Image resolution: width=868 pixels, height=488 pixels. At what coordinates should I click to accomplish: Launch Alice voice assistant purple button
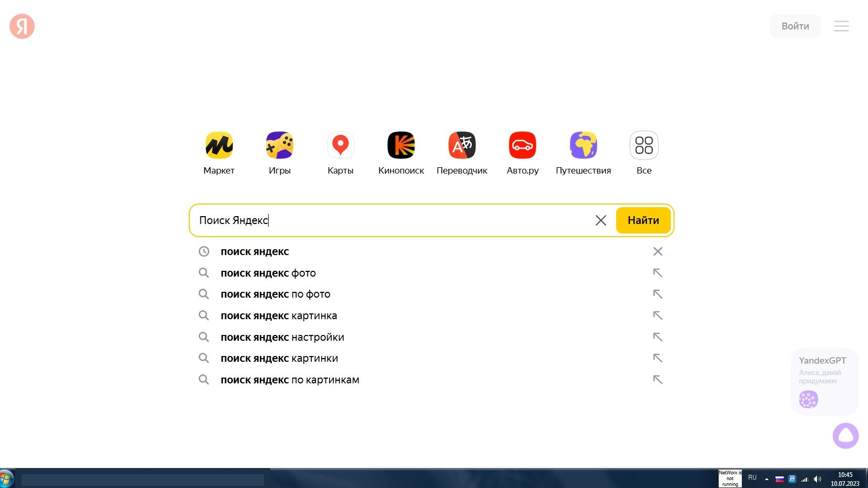click(x=845, y=435)
